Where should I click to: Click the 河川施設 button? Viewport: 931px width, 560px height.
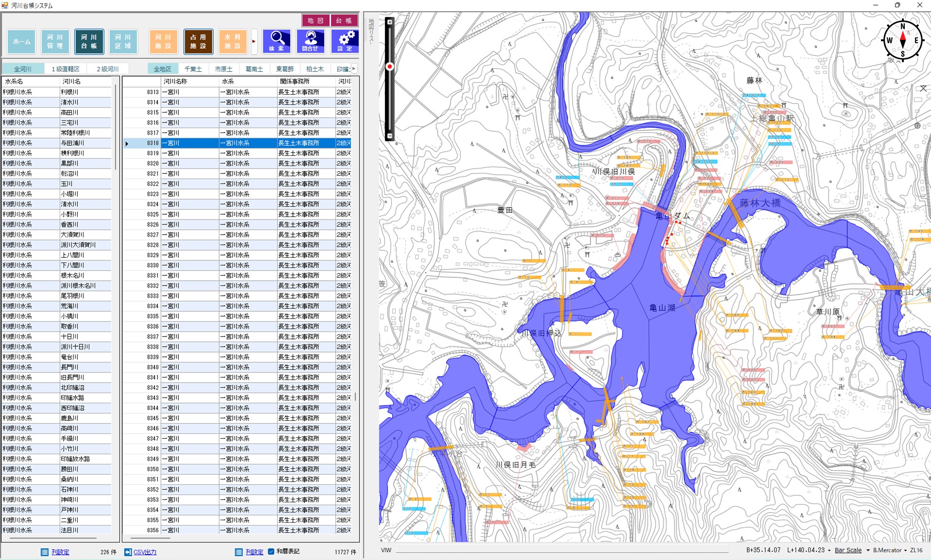[x=163, y=42]
